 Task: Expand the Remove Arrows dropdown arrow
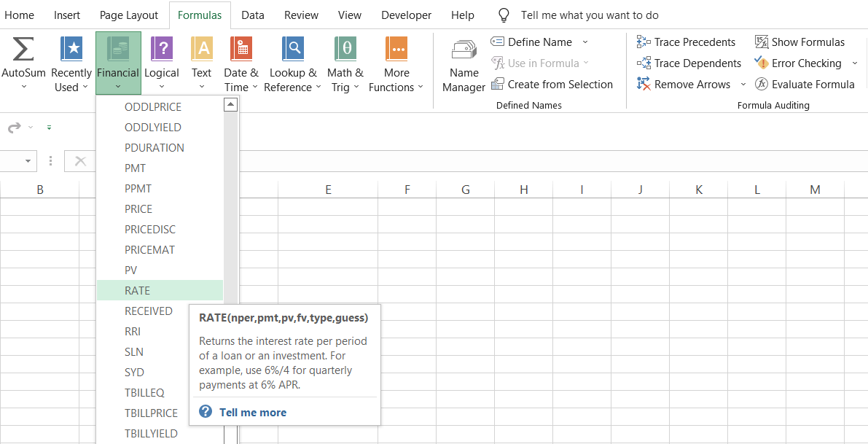743,85
